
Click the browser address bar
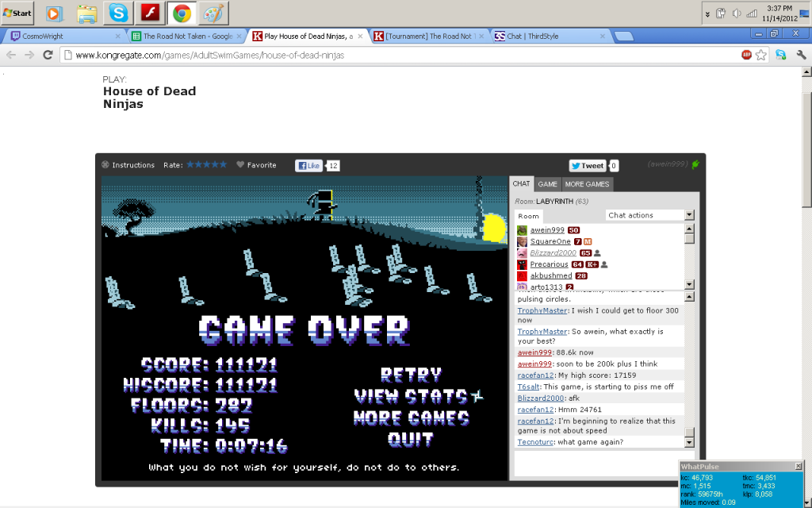pyautogui.click(x=399, y=55)
